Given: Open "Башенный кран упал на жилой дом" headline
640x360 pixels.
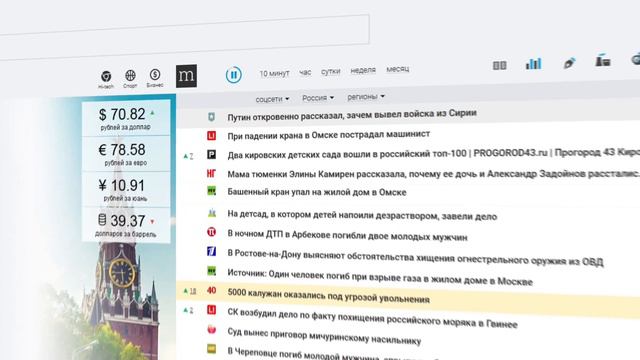Looking at the screenshot, I should (317, 192).
